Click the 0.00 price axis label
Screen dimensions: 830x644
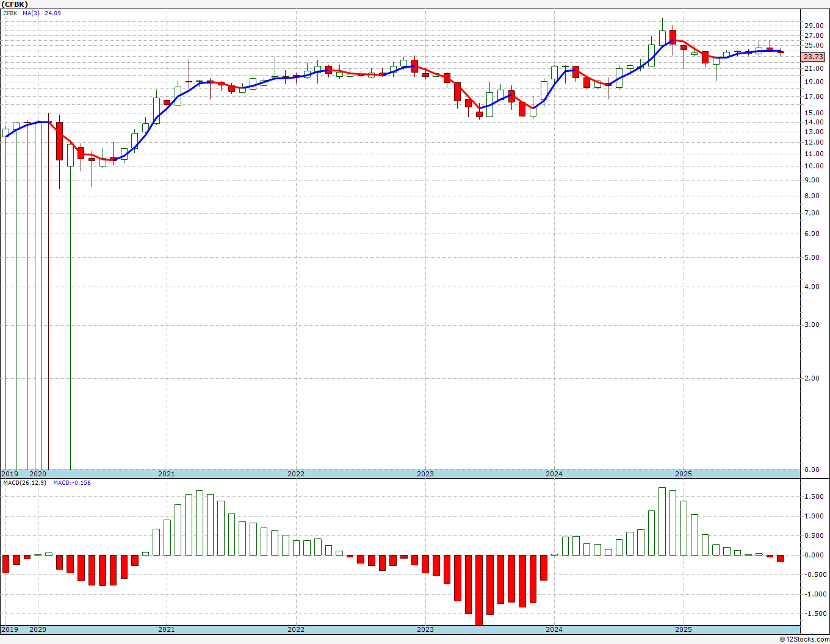pos(812,470)
